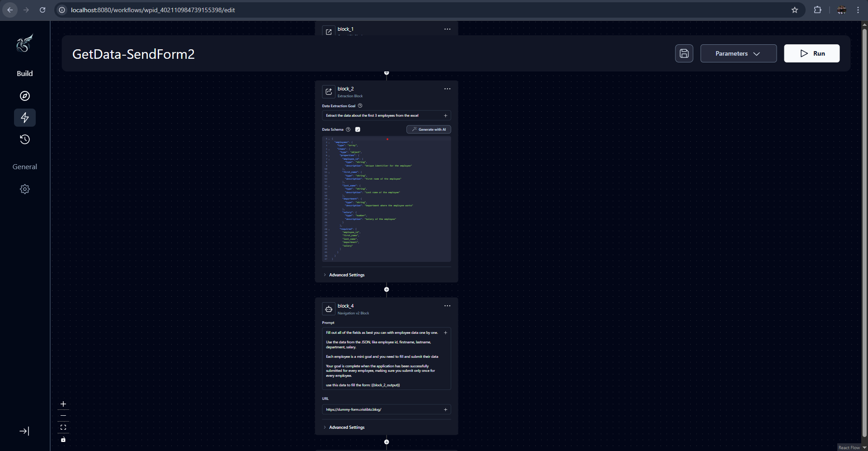Click the browser forward arrow

tap(26, 10)
